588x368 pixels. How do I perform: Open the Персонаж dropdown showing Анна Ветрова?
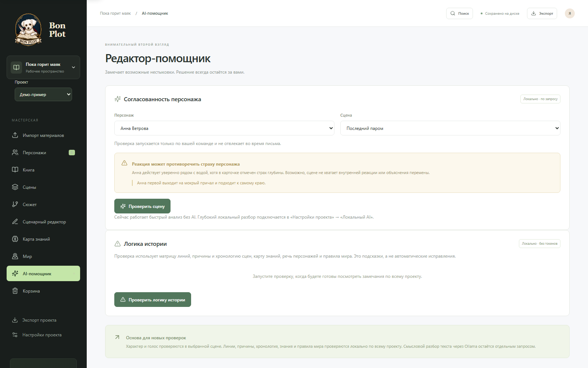coord(224,128)
